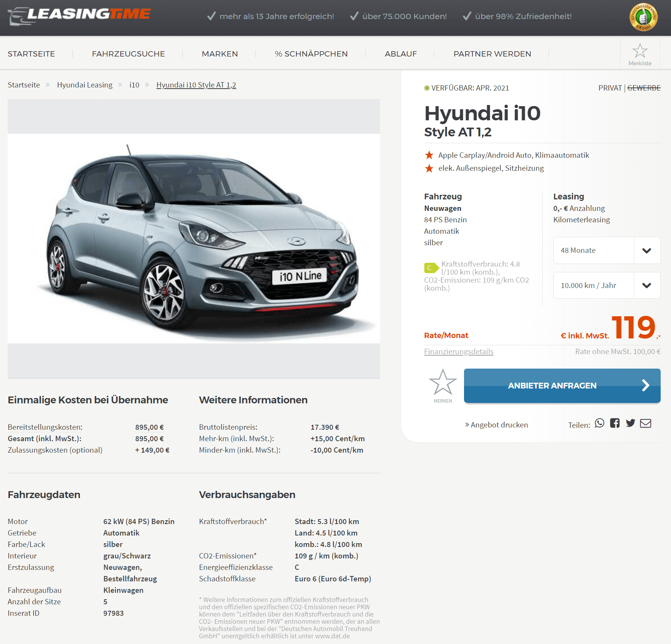Click the 119 monthly rate price

tap(634, 327)
